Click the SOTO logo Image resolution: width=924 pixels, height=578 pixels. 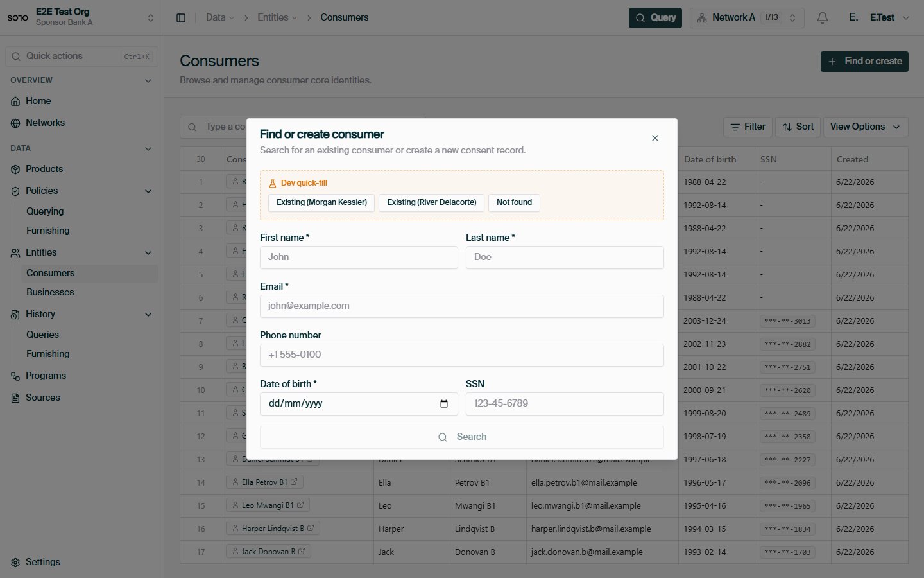[x=18, y=17]
